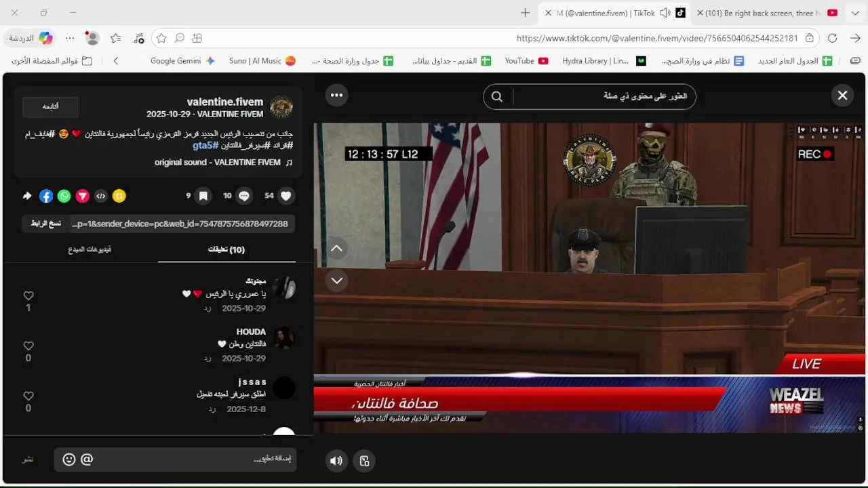Reply to HOUDA's comment with رد

click(x=208, y=359)
